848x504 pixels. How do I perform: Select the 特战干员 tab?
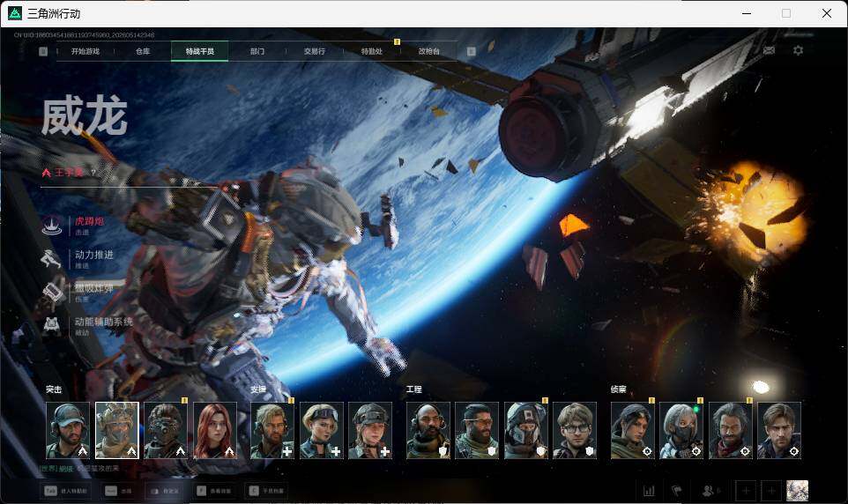tap(199, 51)
